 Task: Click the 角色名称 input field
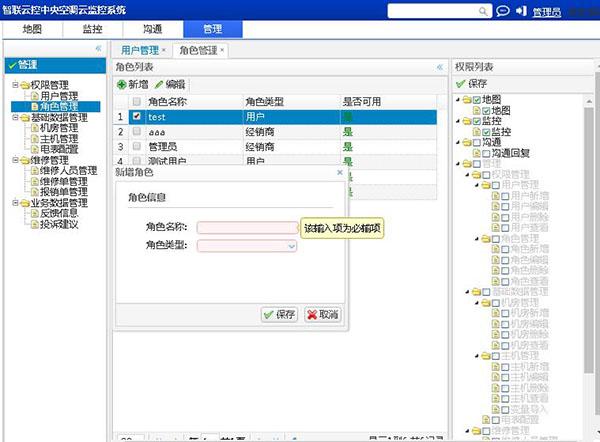click(246, 228)
